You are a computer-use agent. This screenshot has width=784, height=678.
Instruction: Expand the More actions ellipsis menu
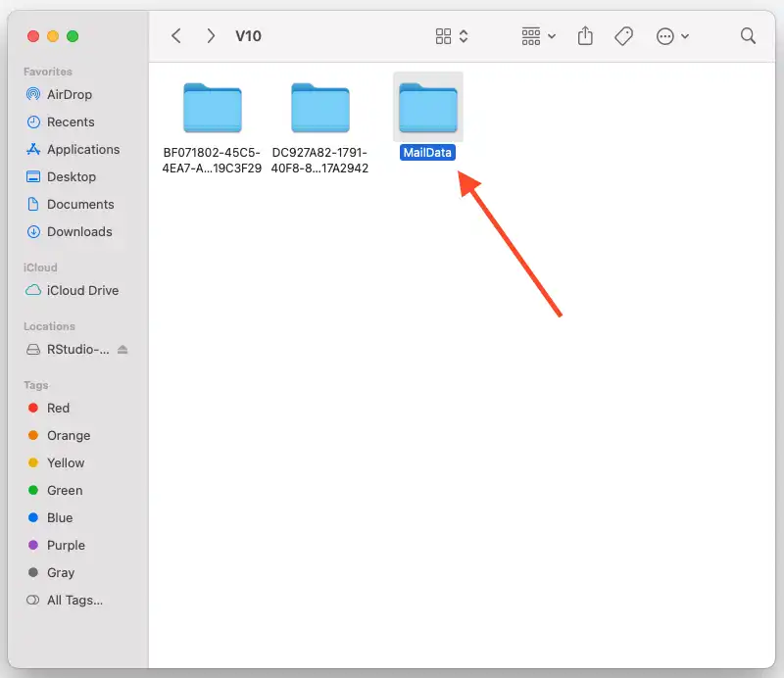pos(671,36)
